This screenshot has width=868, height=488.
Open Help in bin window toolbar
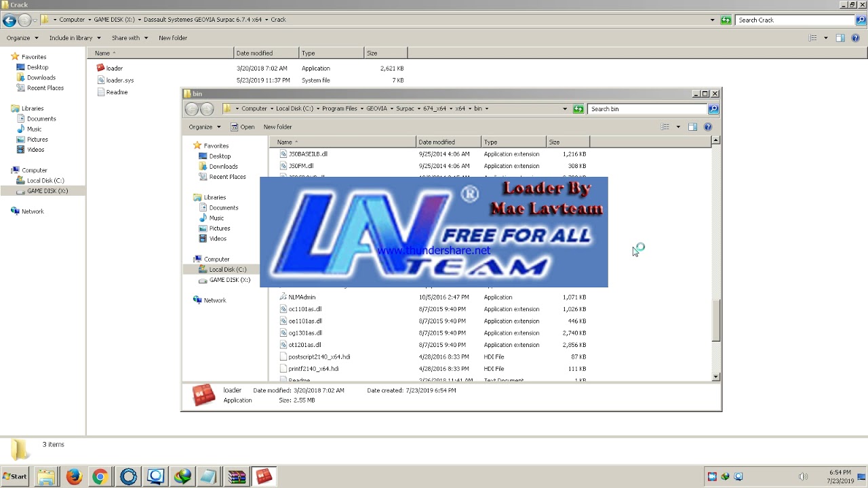[708, 127]
